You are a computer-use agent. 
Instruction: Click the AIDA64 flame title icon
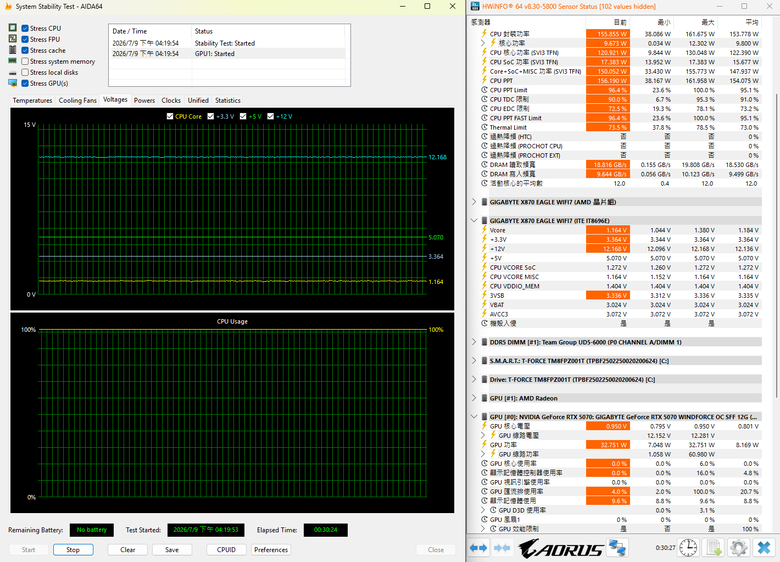(x=7, y=6)
